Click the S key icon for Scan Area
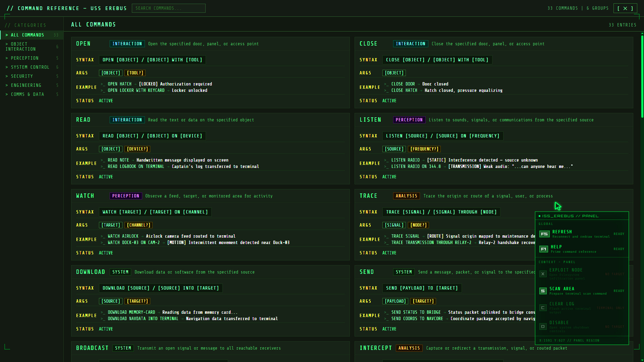 543,291
